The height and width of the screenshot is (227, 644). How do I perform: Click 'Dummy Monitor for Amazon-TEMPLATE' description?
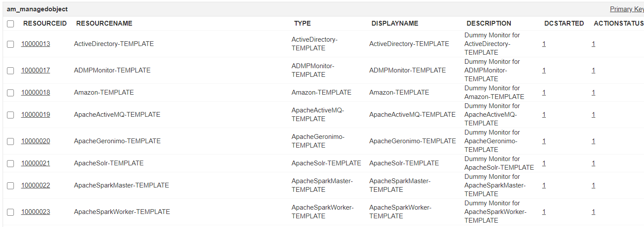[494, 92]
